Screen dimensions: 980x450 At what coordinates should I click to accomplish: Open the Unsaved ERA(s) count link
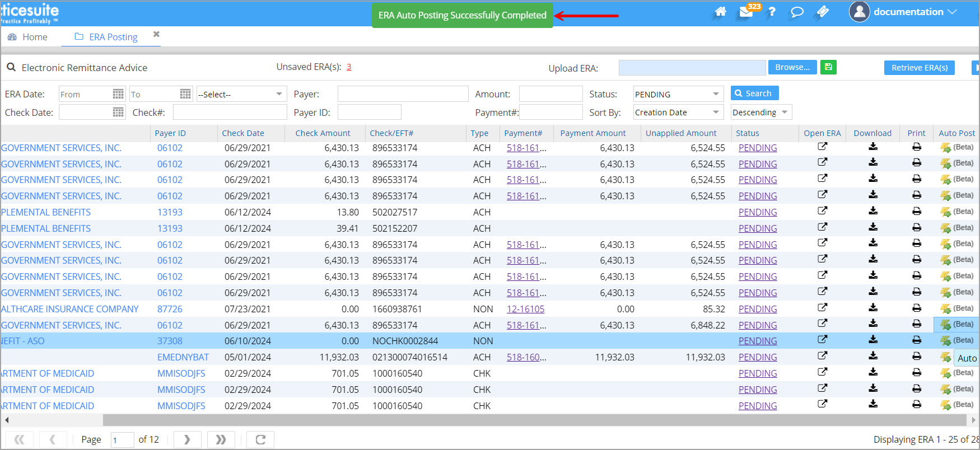349,67
